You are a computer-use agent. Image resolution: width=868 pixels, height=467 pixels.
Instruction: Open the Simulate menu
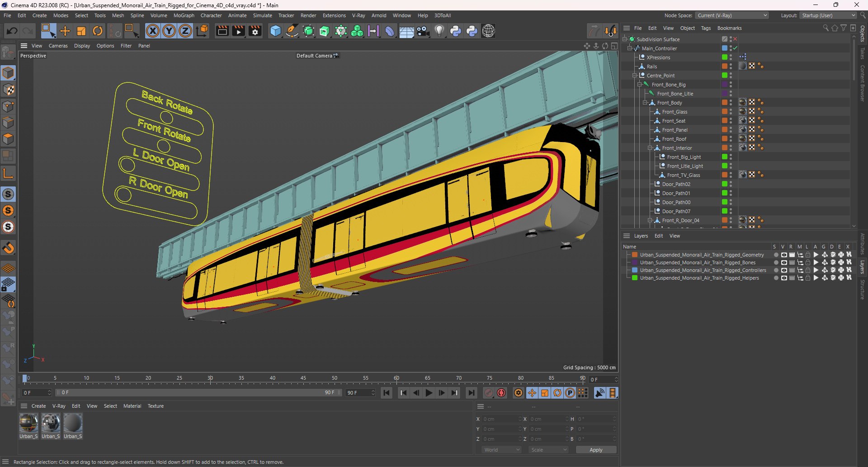262,15
